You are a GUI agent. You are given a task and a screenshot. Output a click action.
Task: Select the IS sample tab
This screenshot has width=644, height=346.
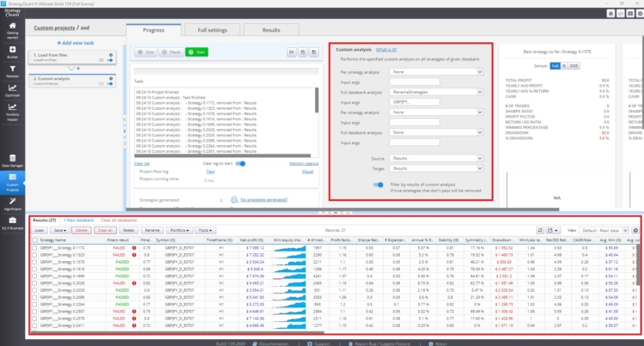(564, 65)
